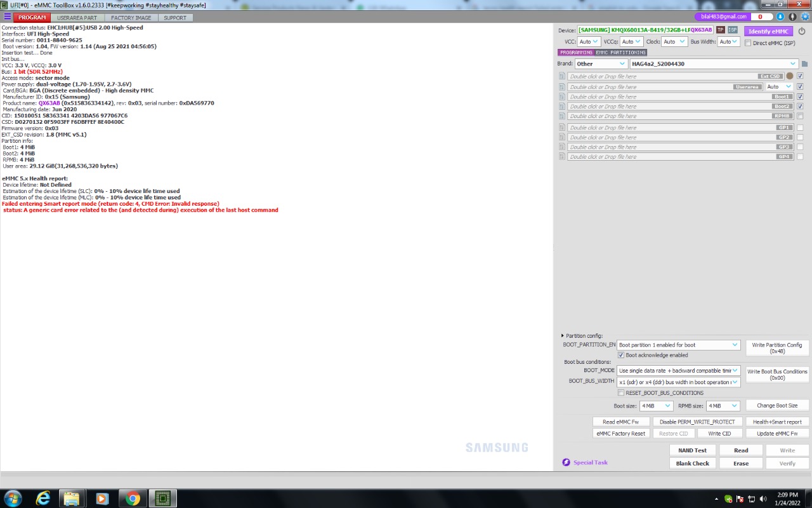Viewport: 812px width, 508px height.
Task: Click the file icon of the Boot2 row
Action: click(562, 106)
